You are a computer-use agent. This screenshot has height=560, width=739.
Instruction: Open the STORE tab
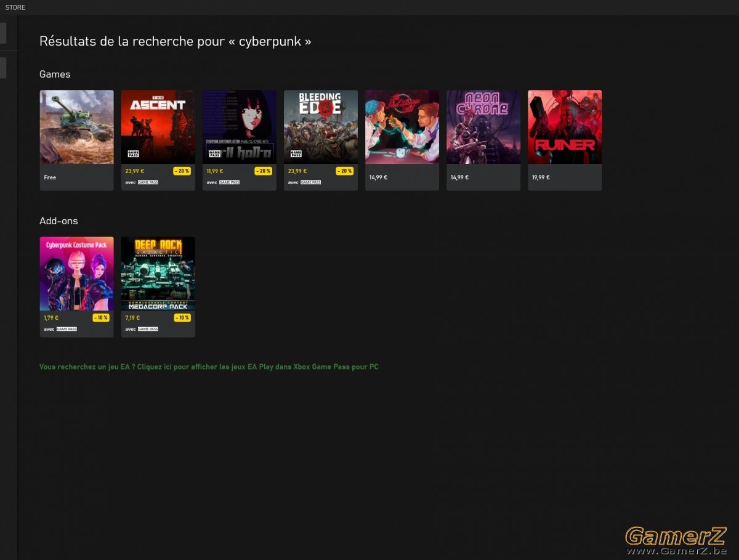(x=15, y=7)
